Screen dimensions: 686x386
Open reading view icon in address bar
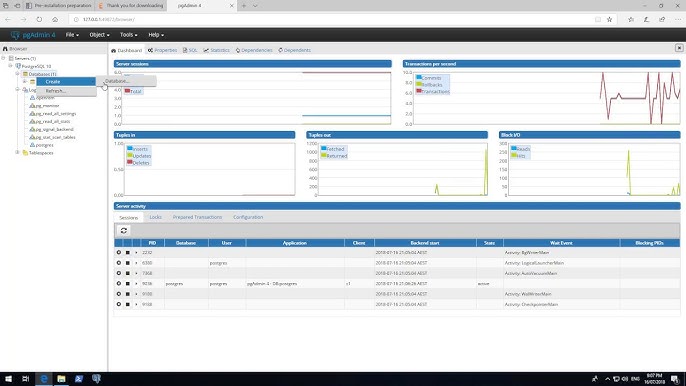598,19
